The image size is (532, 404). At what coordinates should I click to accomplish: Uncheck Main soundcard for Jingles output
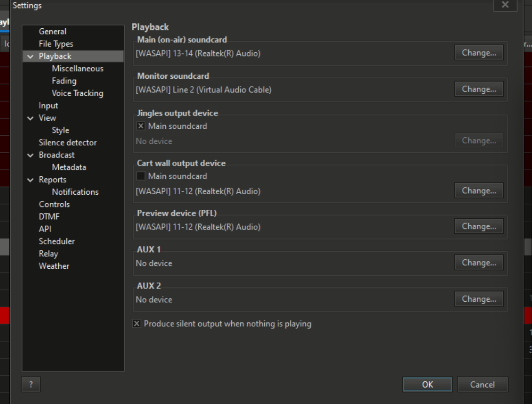140,126
